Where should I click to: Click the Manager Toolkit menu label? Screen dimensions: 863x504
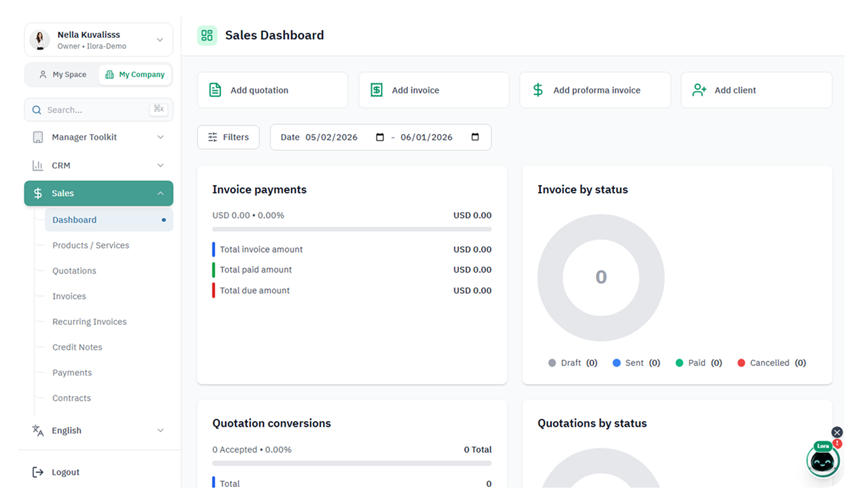pos(84,137)
